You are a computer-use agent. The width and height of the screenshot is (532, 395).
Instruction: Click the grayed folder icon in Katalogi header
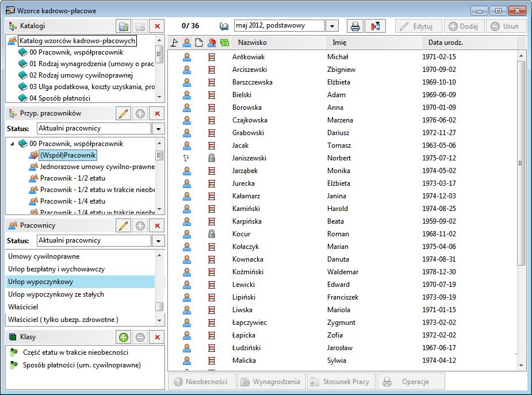(140, 26)
